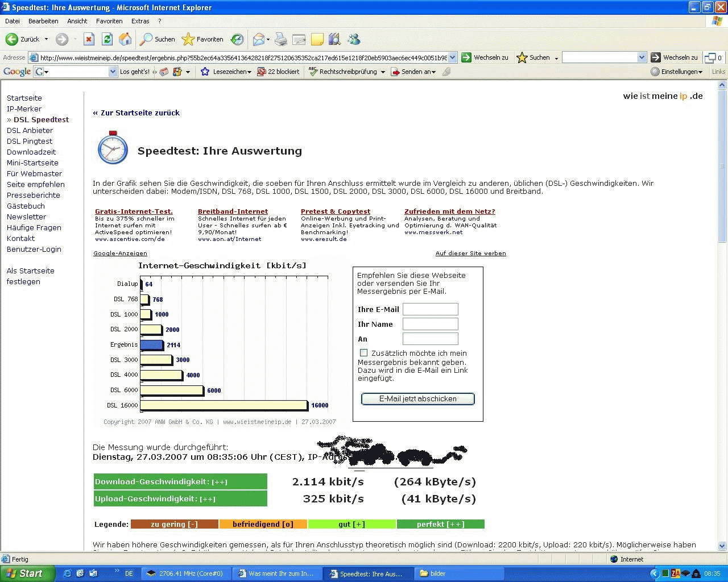Viewport: 728px width, 582px height.
Task: Click the page vertical scrollbar thumb
Action: tap(722, 167)
